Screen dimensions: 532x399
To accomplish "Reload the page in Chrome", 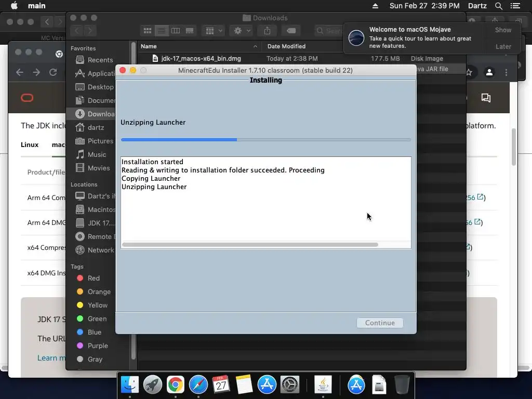I will (x=53, y=72).
